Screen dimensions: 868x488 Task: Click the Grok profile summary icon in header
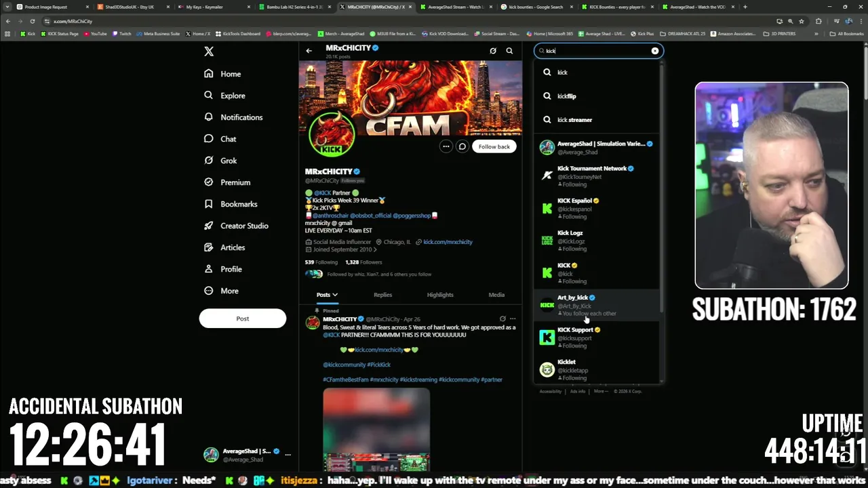point(493,51)
